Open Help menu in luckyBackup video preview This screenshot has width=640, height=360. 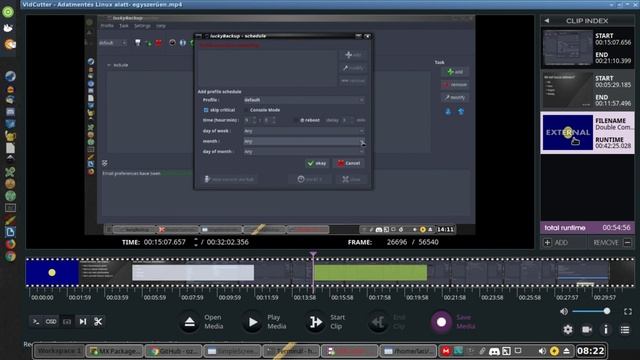click(161, 26)
